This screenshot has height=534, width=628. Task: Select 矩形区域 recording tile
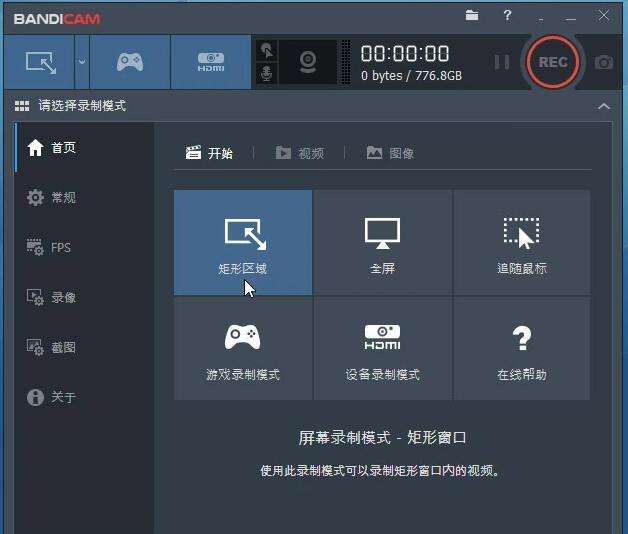(x=243, y=242)
